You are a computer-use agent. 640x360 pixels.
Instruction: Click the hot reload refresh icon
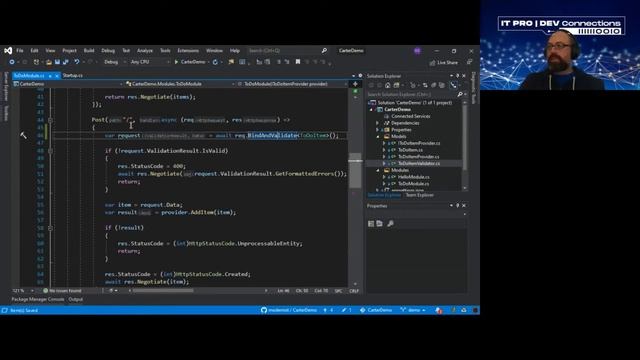pos(215,62)
